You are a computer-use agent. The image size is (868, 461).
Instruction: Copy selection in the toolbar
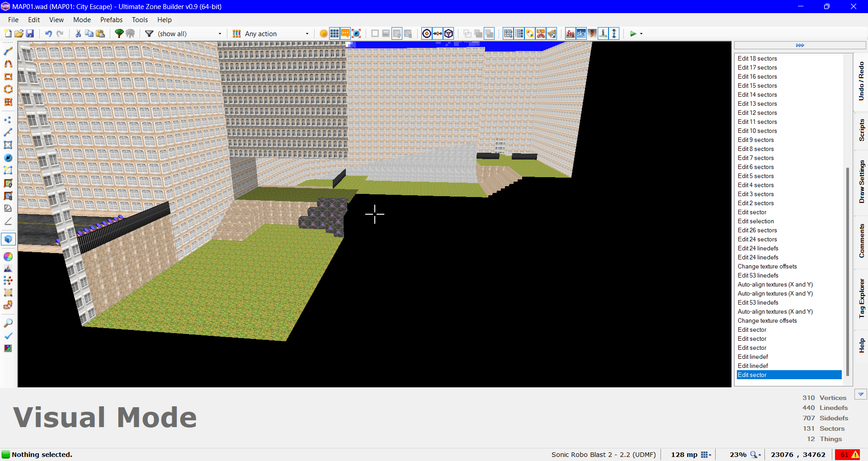tap(89, 33)
